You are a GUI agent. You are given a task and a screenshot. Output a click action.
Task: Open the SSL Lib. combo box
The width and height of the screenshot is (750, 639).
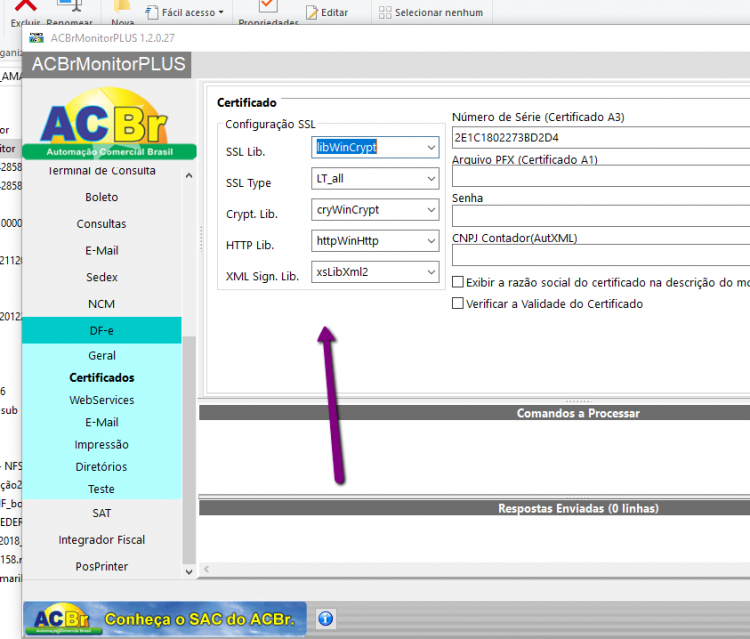[375, 147]
